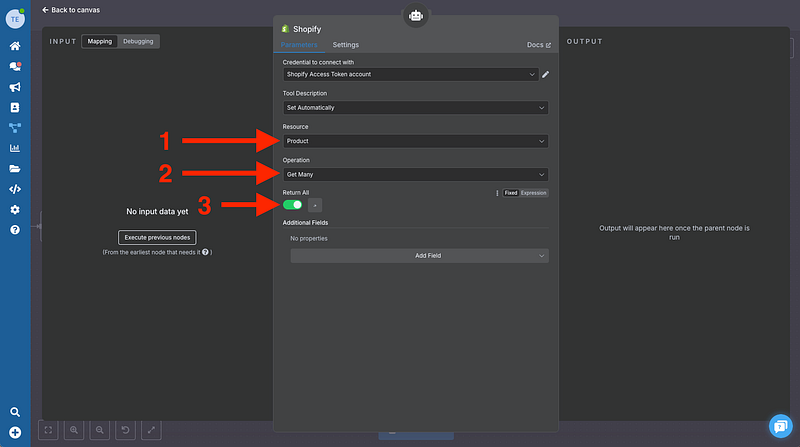800x447 pixels.
Task: Open the Tool Description dropdown
Action: [x=415, y=107]
